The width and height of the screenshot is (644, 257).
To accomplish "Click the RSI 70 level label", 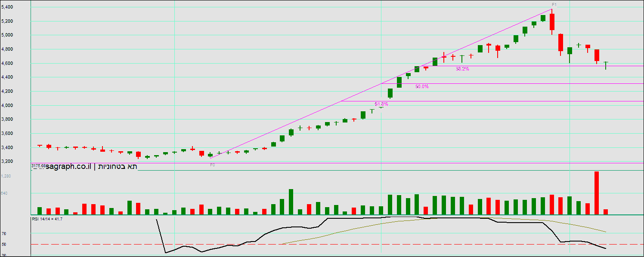I will click(3, 234).
